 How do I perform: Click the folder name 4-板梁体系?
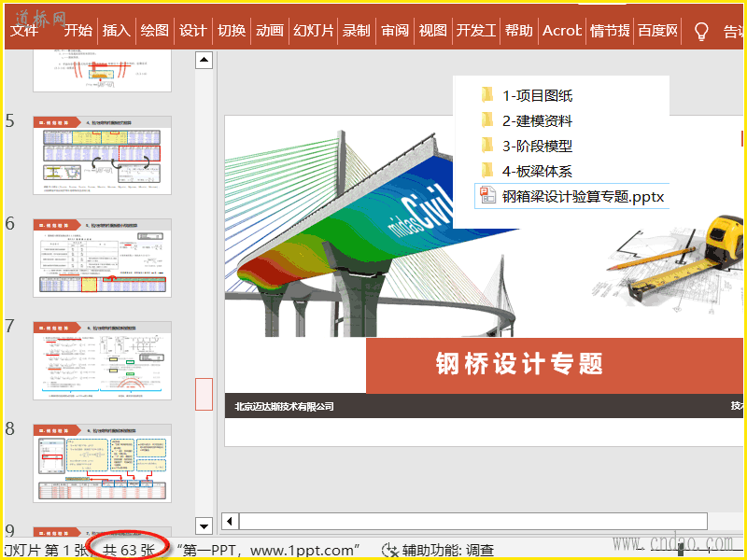[x=538, y=172]
